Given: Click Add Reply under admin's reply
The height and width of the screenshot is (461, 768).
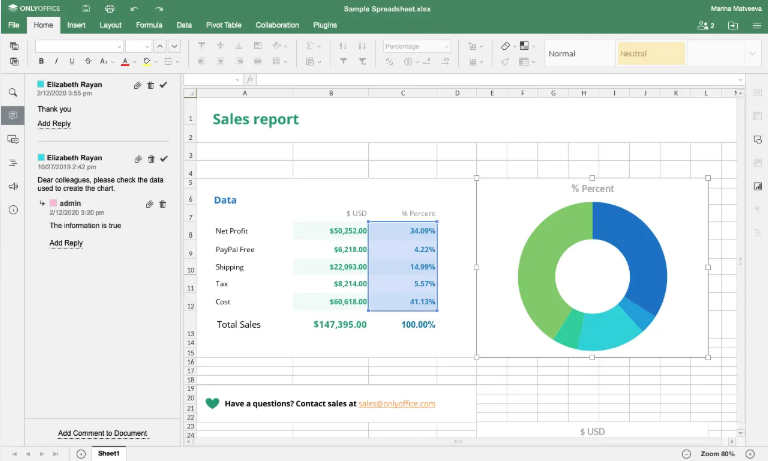Looking at the screenshot, I should pos(66,243).
